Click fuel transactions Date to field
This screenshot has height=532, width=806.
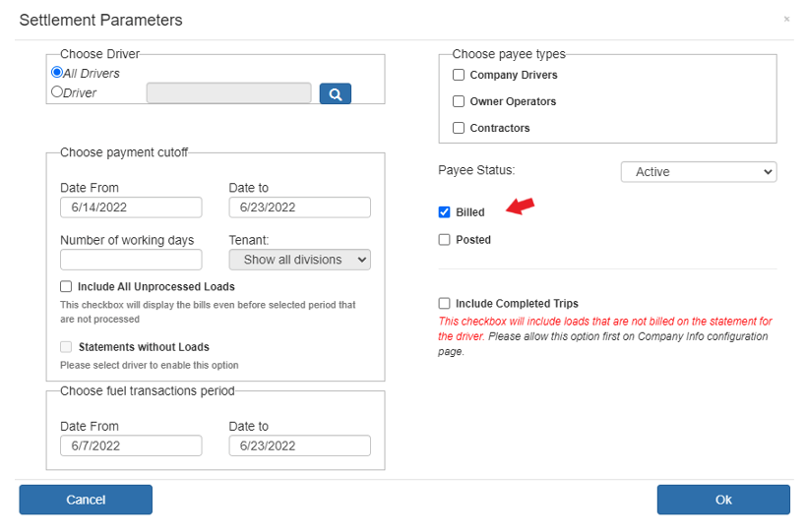pyautogui.click(x=300, y=445)
